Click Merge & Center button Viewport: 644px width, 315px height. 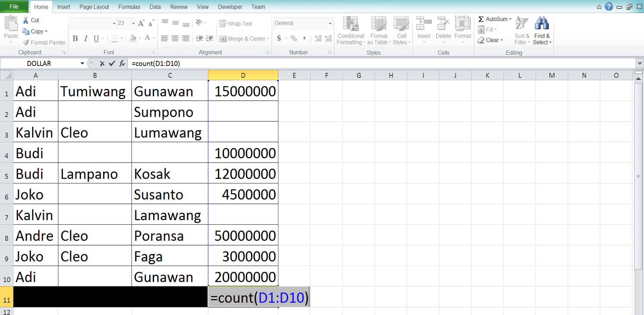click(x=242, y=39)
